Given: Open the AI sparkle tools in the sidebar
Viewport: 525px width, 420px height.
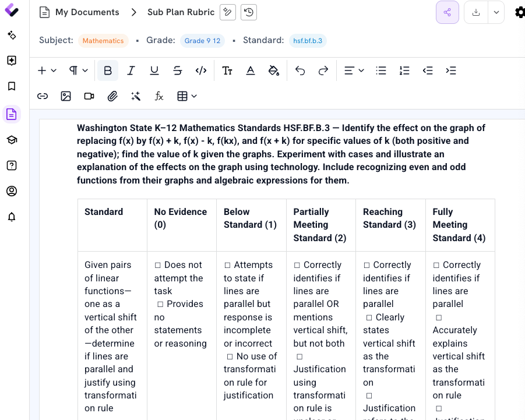Looking at the screenshot, I should tap(12, 35).
